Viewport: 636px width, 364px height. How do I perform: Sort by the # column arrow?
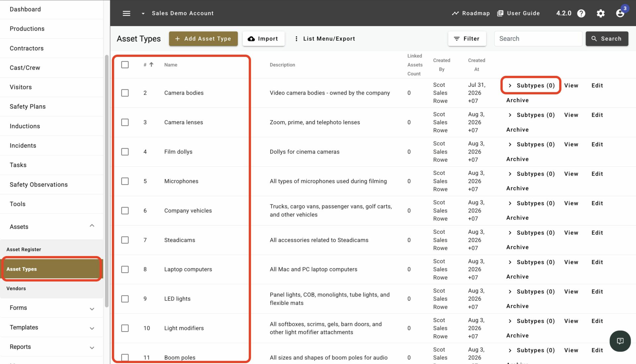[x=151, y=65]
